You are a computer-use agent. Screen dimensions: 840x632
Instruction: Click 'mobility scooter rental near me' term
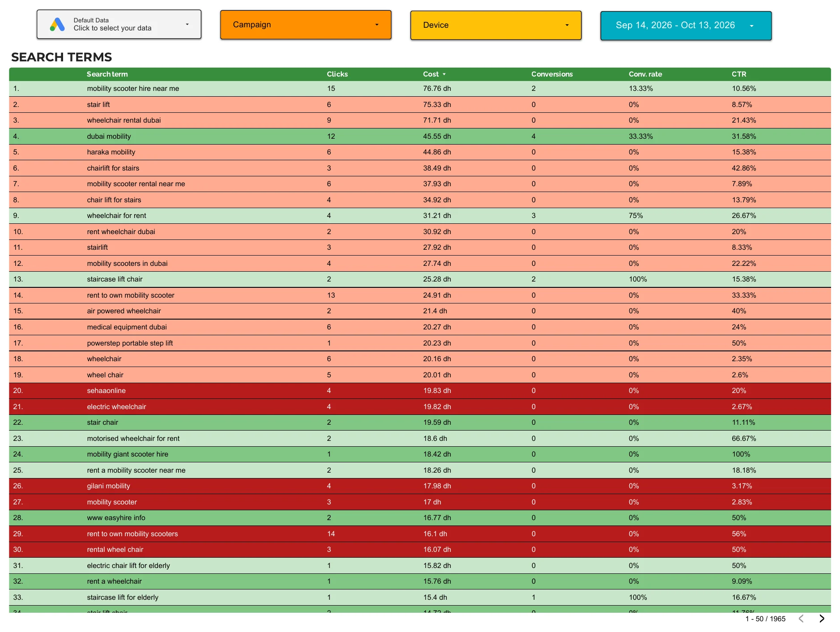(x=136, y=184)
